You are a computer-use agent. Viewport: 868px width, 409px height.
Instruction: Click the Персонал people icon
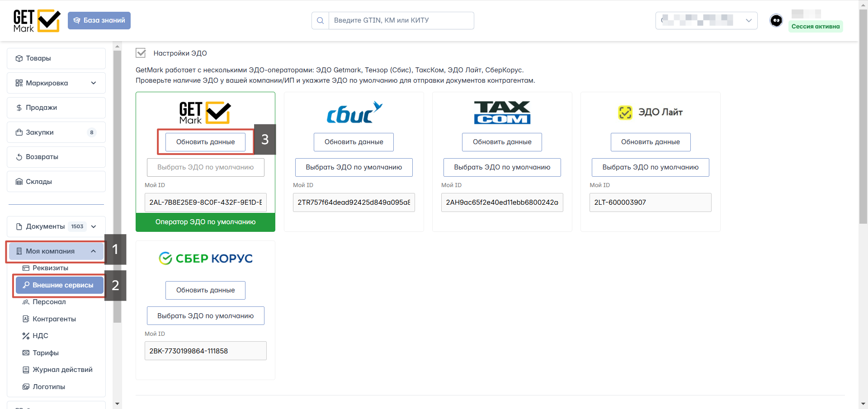coord(26,302)
